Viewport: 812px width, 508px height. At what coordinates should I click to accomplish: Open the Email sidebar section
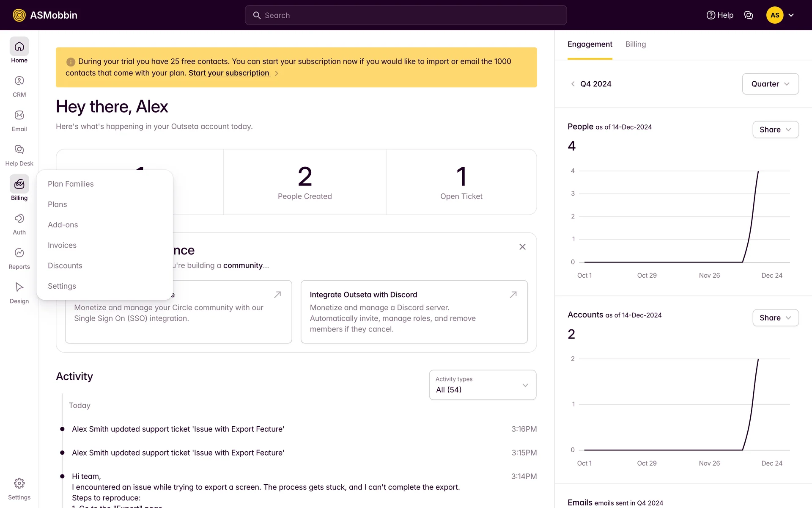(19, 116)
